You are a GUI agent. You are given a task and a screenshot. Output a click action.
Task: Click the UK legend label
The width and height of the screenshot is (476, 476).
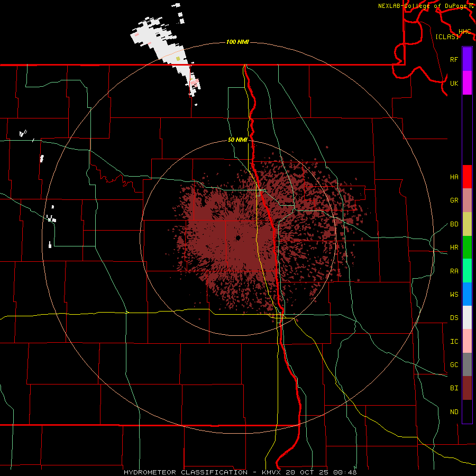(x=454, y=83)
